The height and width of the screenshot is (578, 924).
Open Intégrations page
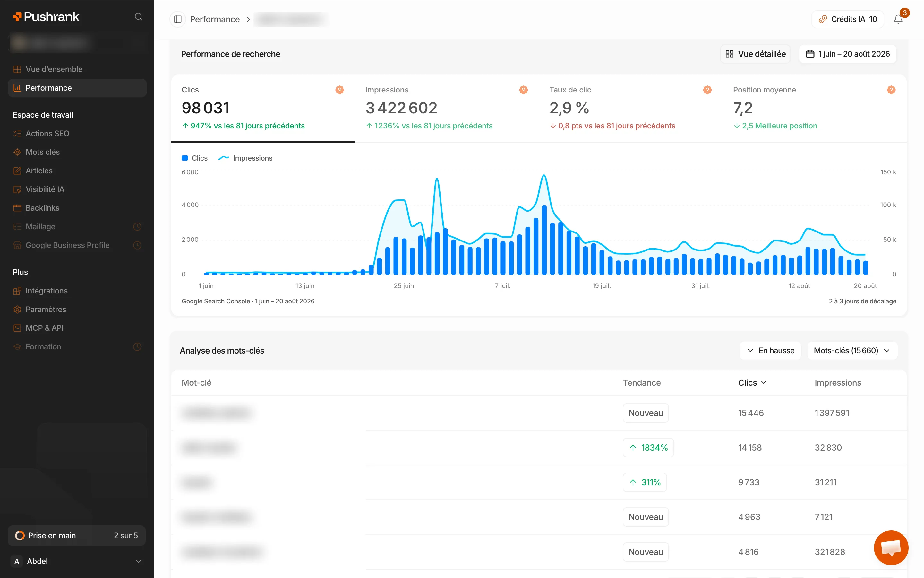(77, 291)
